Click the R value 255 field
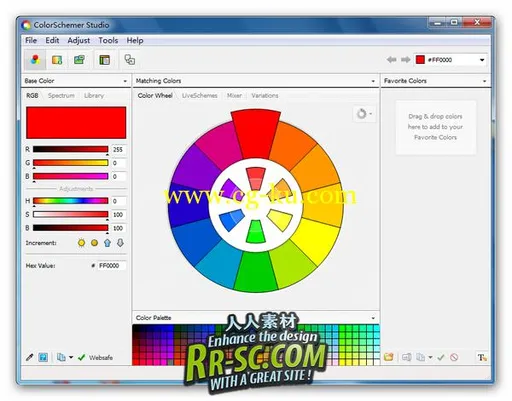The width and height of the screenshot is (512, 401). pyautogui.click(x=118, y=150)
